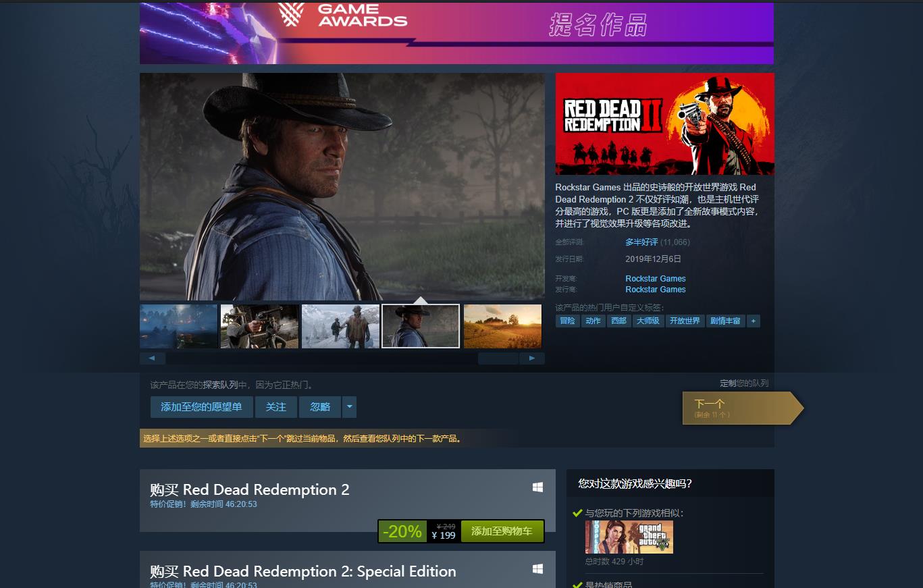Open the 定制您的队列 link
Viewport: 923px width, 588px height.
click(x=744, y=383)
